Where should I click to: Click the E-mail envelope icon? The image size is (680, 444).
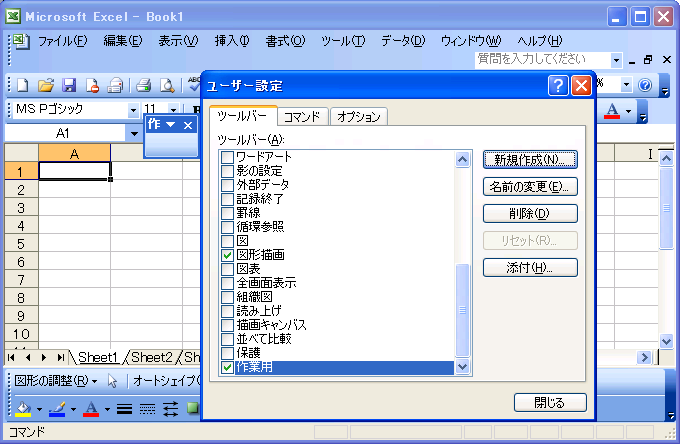[115, 85]
